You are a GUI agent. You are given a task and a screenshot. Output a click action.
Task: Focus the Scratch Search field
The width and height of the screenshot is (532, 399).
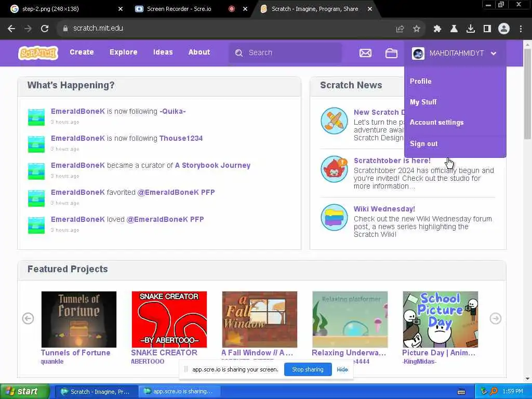pyautogui.click(x=285, y=52)
